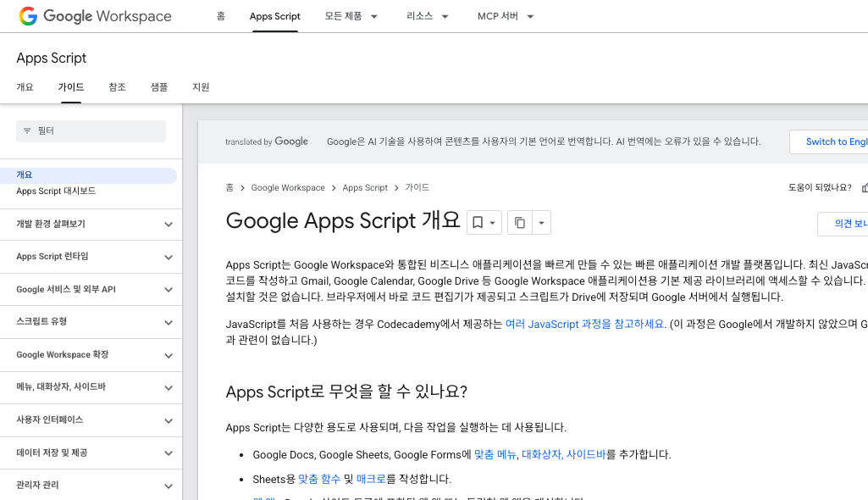Open the MCP 서버 dropdown menu
Screen dimensions: 868x500
click(506, 16)
